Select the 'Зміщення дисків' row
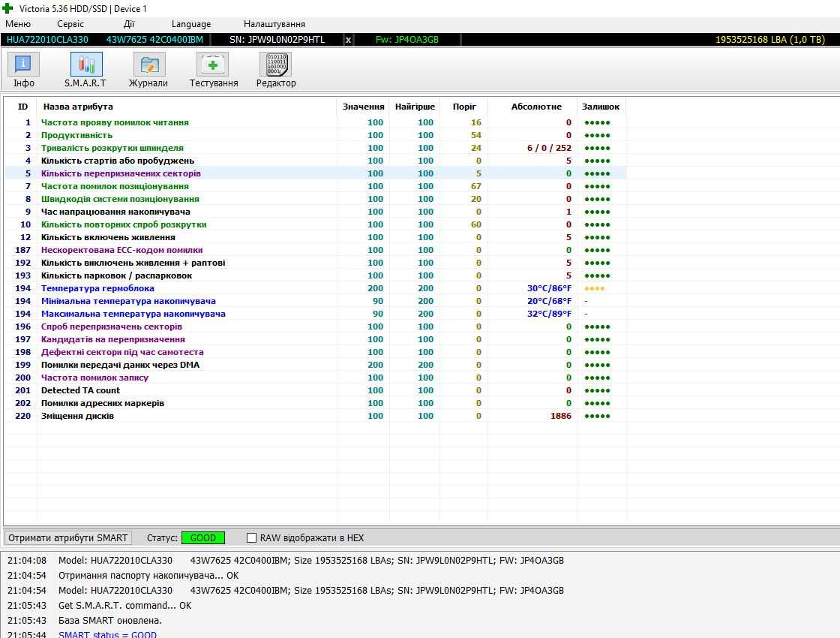840x638 pixels. click(316, 416)
